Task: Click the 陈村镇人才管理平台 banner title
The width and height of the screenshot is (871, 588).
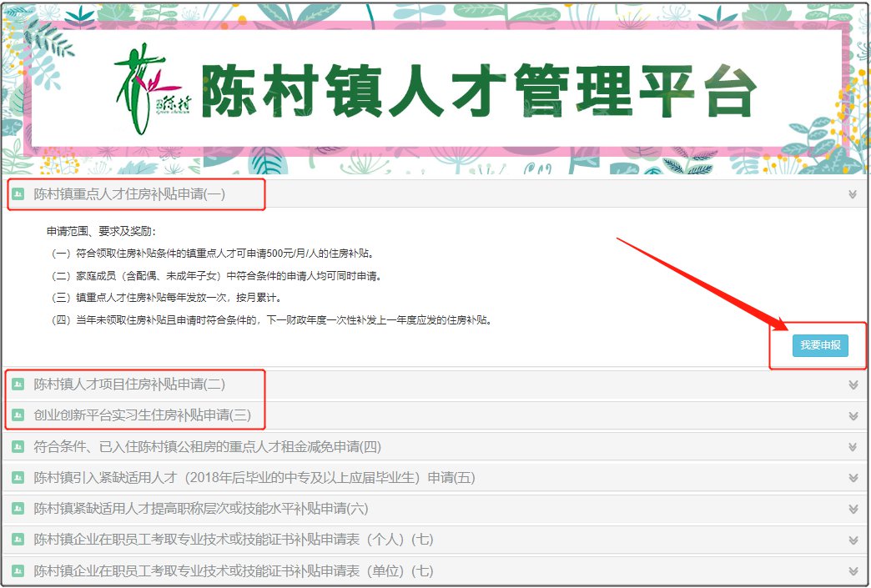Action: coord(479,91)
